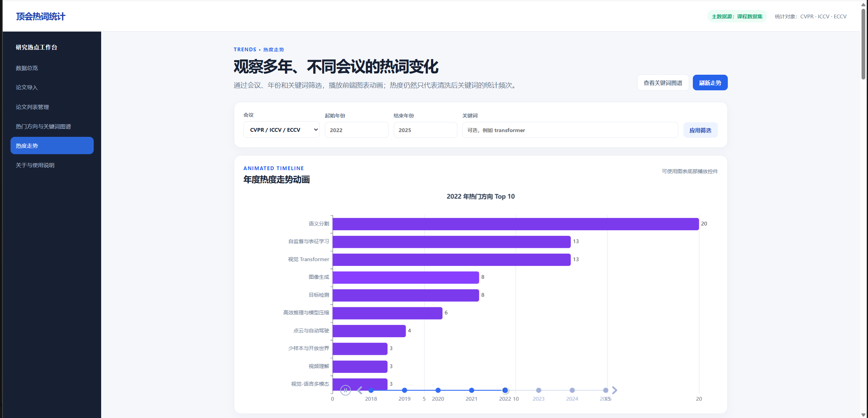Click the 关键词 keyword input field
868x418 pixels.
(570, 130)
